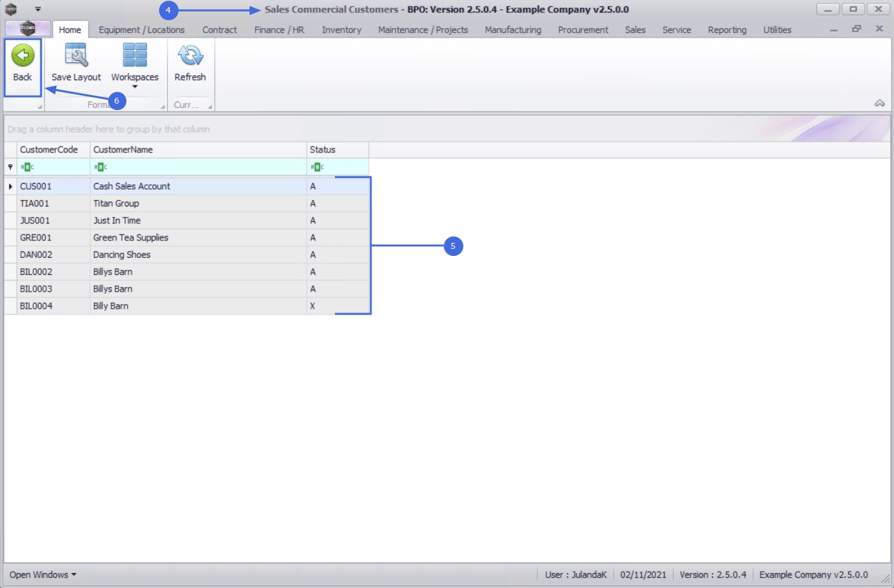Click the CustomerCode filter row field
The height and width of the screenshot is (588, 894).
coord(53,167)
